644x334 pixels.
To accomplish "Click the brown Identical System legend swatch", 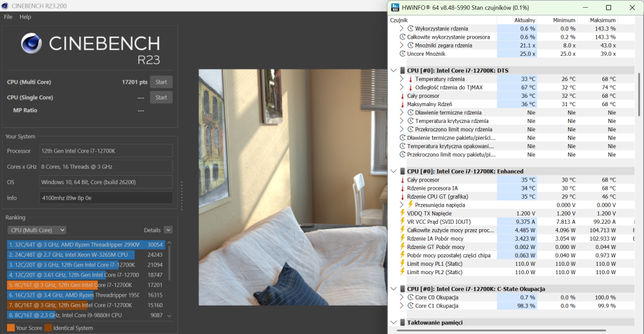I will pos(48,328).
